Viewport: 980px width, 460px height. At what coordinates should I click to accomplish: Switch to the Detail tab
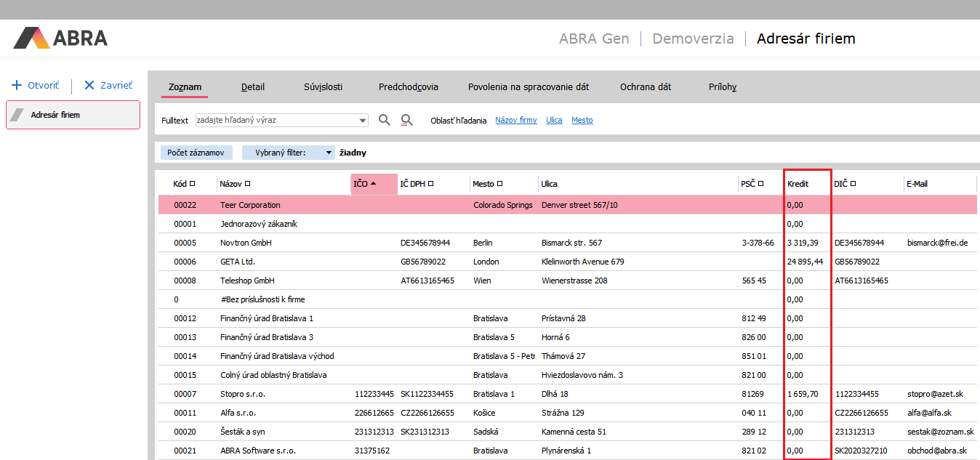253,86
